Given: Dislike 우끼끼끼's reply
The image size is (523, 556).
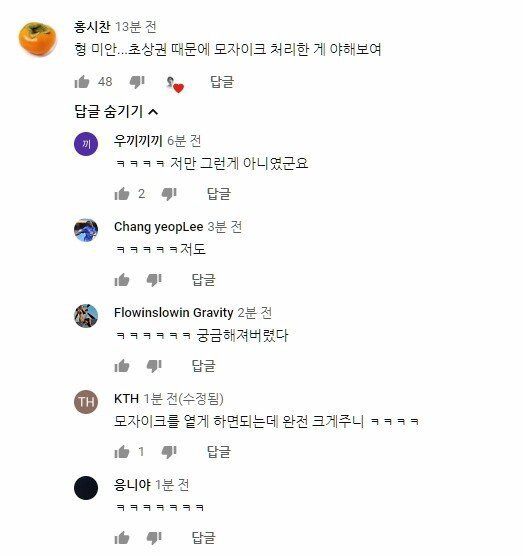Looking at the screenshot, I should 169,194.
